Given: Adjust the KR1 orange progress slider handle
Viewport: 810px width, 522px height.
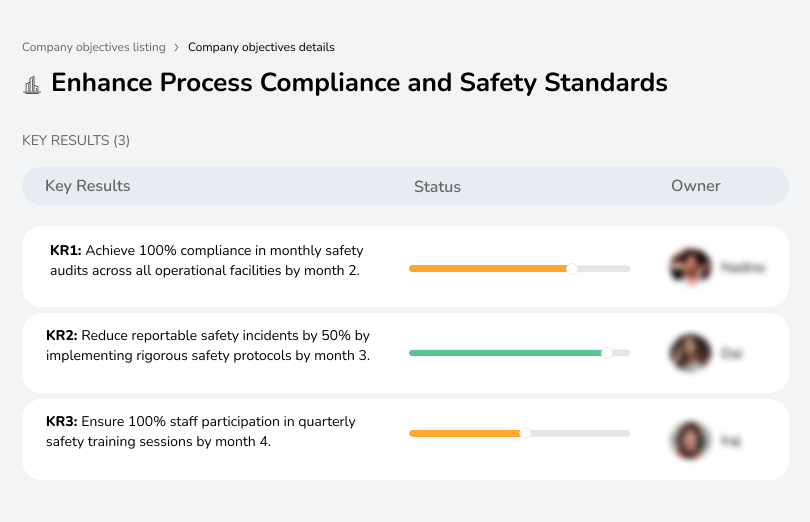Looking at the screenshot, I should [571, 269].
